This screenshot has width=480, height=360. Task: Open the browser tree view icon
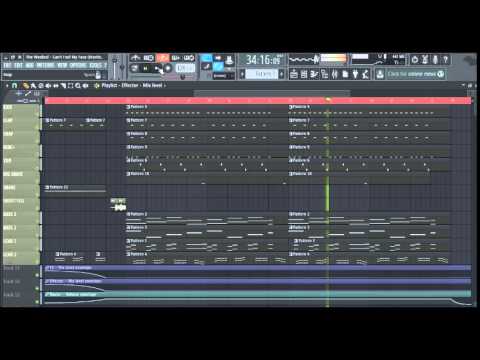pos(324,74)
